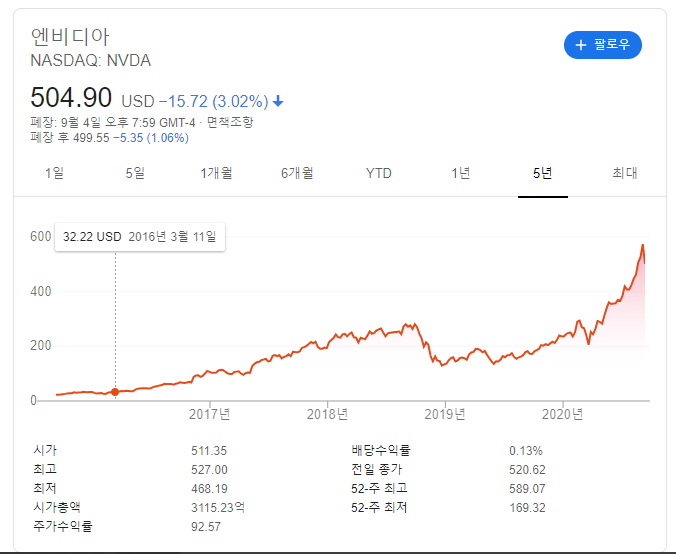Image resolution: width=676 pixels, height=554 pixels.
Task: Open the YTD chart tab
Action: [x=379, y=173]
